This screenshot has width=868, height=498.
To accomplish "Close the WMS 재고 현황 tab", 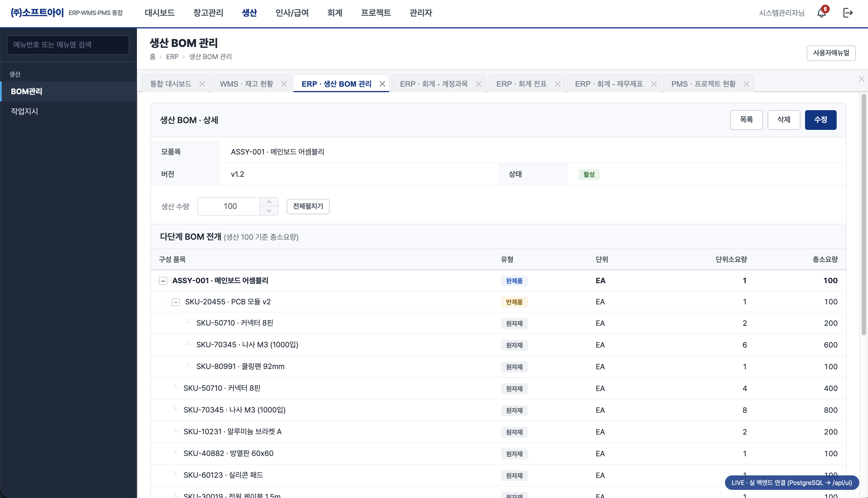I will 284,84.
